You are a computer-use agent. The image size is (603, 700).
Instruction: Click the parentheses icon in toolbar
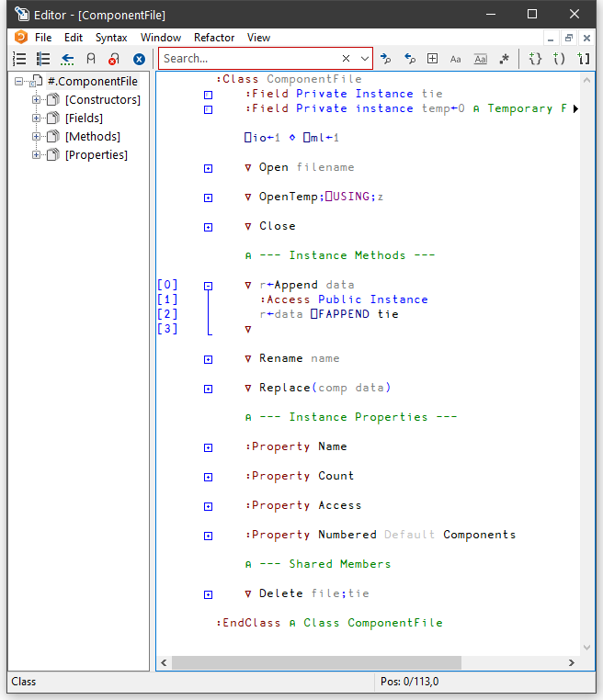tap(559, 59)
